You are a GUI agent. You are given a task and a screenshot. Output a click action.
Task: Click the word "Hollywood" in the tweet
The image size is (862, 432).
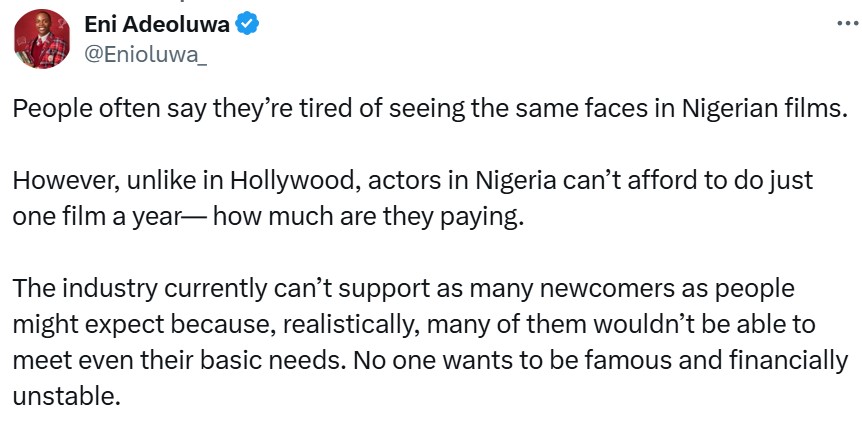[295, 181]
